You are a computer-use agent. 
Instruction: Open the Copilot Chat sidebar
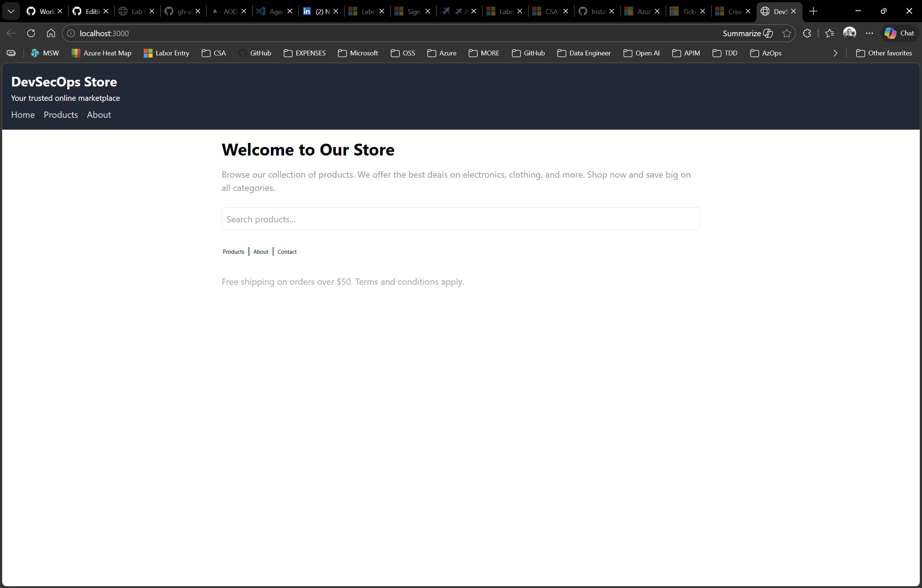tap(899, 33)
